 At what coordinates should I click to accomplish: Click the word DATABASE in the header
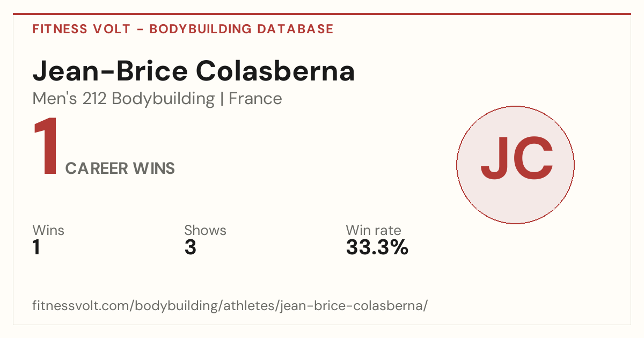[x=296, y=29]
